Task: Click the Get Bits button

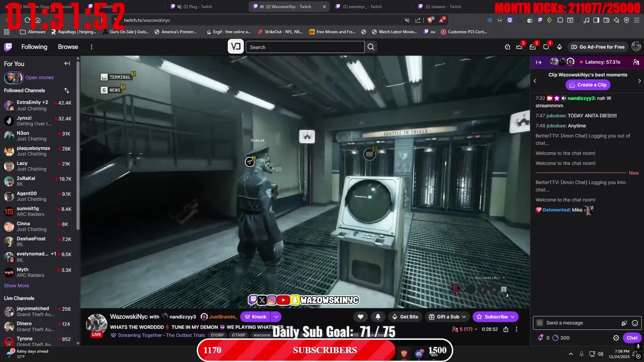Action: click(x=405, y=317)
